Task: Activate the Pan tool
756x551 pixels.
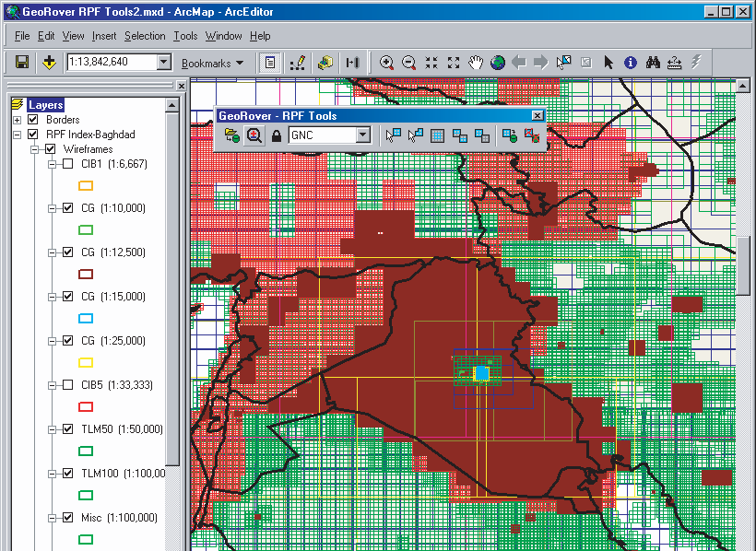Action: coord(475,63)
